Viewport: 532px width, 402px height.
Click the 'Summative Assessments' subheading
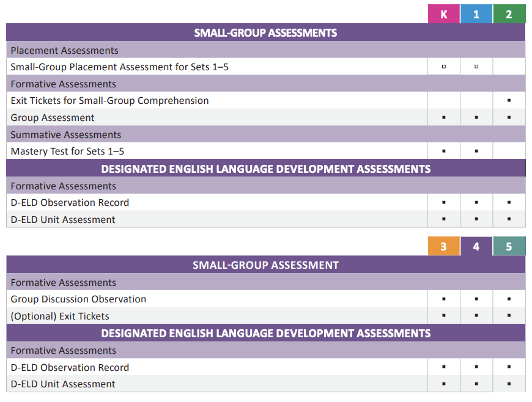click(66, 134)
